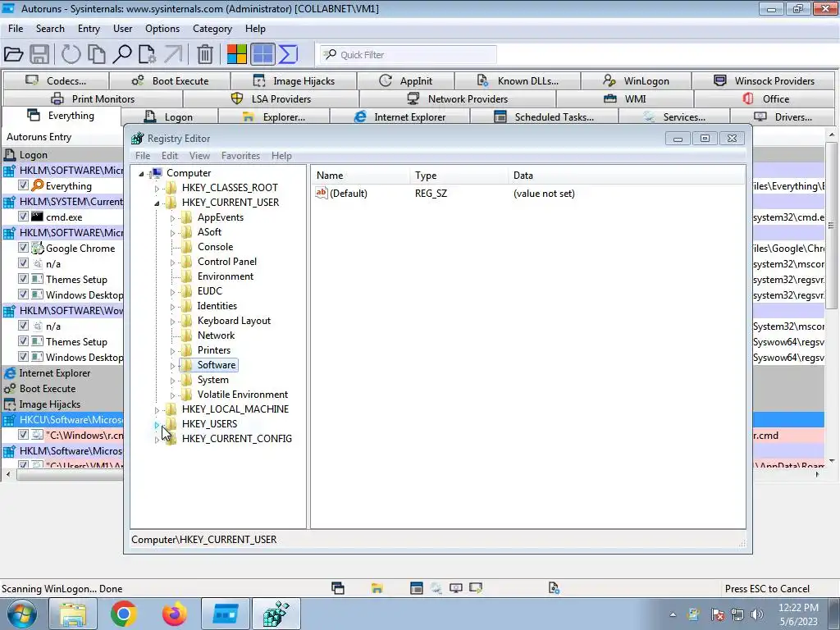
Task: Click Registry Editor title bar icon
Action: (138, 139)
